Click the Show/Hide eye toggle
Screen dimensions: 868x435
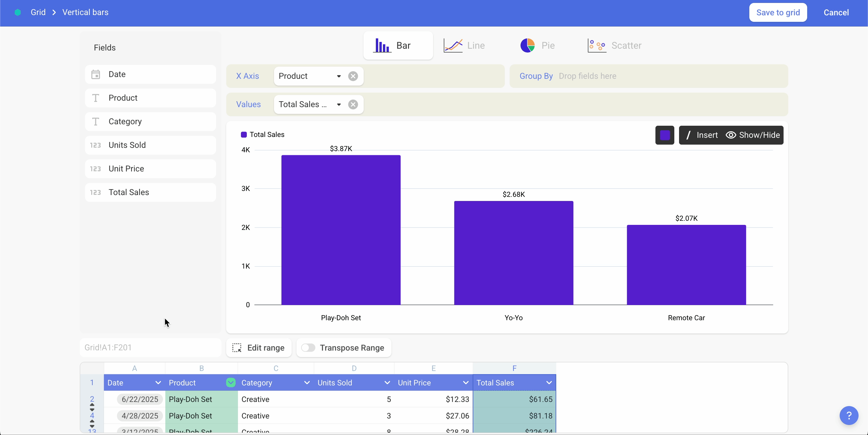(x=730, y=135)
